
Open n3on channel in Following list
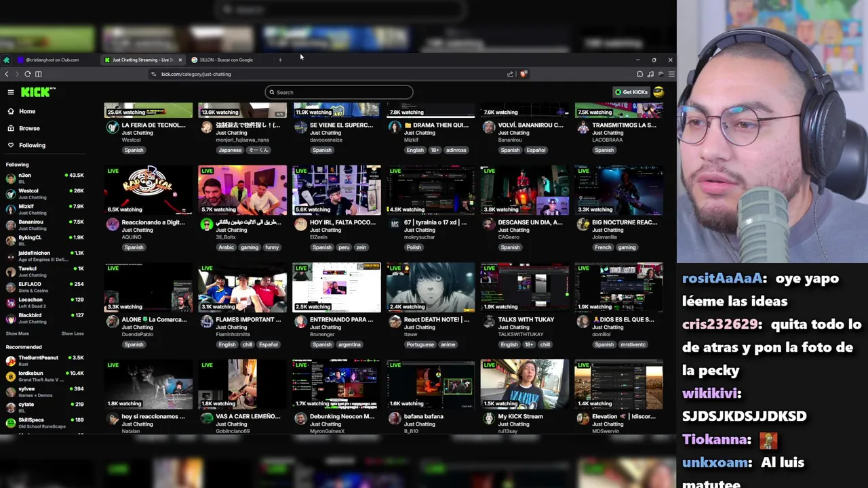tap(45, 178)
